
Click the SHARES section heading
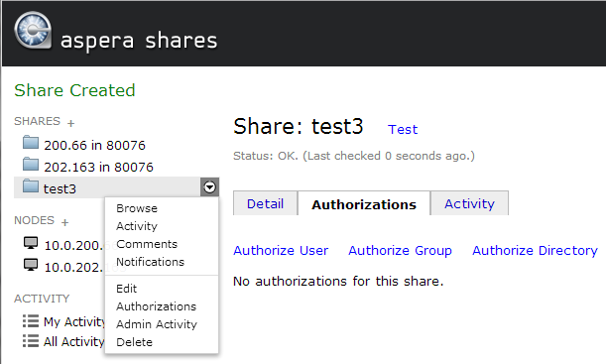[x=37, y=121]
